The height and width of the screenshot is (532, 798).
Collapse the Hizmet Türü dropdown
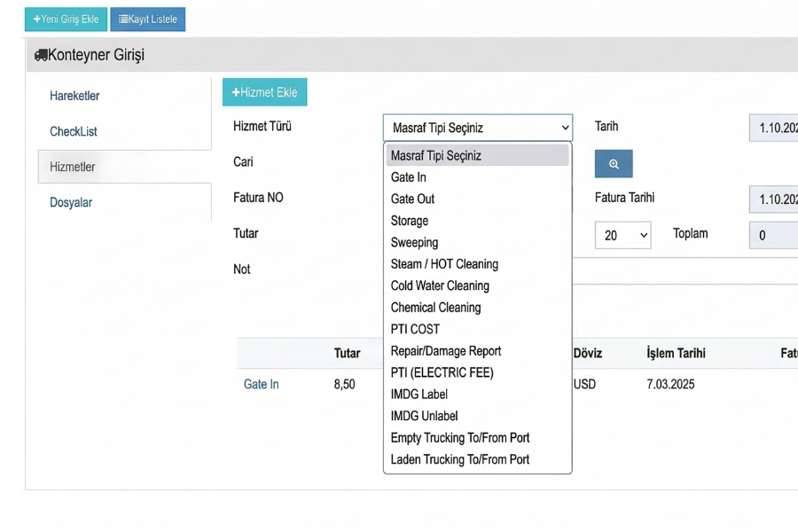477,128
